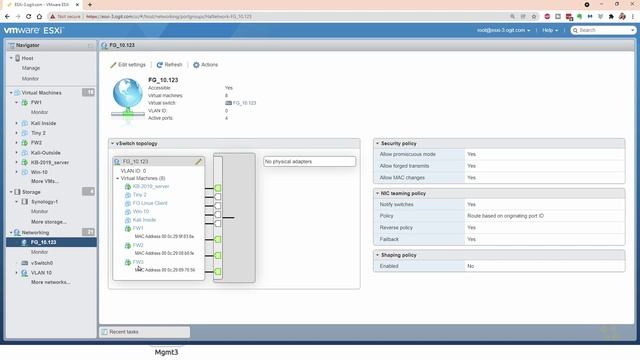Screen dimensions: 640x360
Task: Open the root user account dropdown
Action: coord(503,30)
